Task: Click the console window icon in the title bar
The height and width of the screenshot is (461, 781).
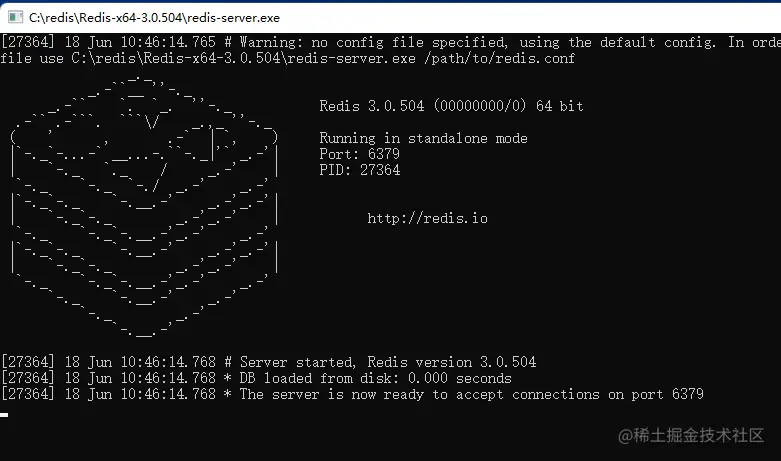Action: coord(15,17)
